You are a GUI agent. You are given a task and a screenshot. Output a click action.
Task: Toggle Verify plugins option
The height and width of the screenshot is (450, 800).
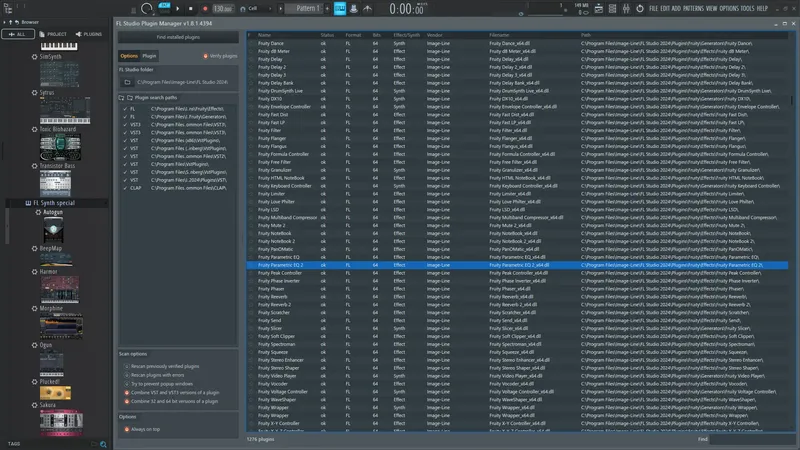220,56
